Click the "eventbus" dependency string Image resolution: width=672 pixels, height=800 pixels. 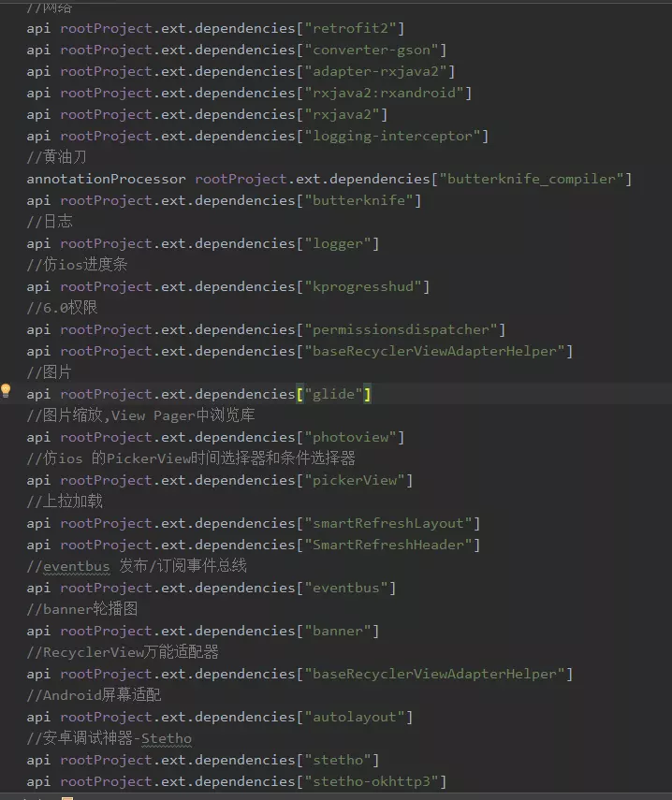click(346, 589)
